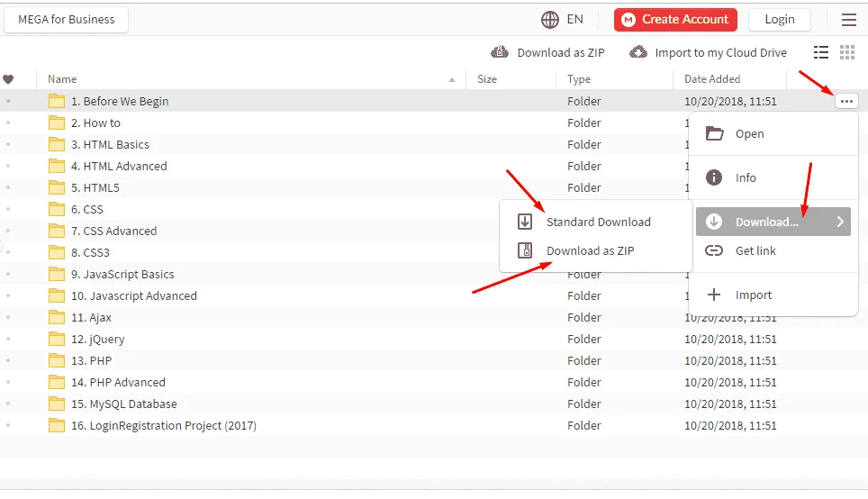Click the Download as ZIP cloud icon
The image size is (868, 499).
coord(500,52)
